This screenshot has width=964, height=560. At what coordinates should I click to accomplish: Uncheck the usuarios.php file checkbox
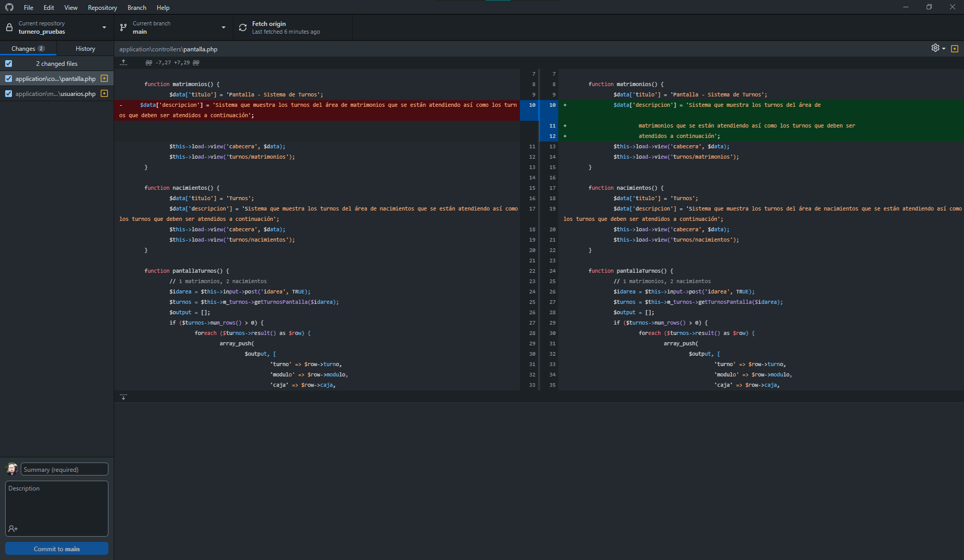(x=9, y=94)
